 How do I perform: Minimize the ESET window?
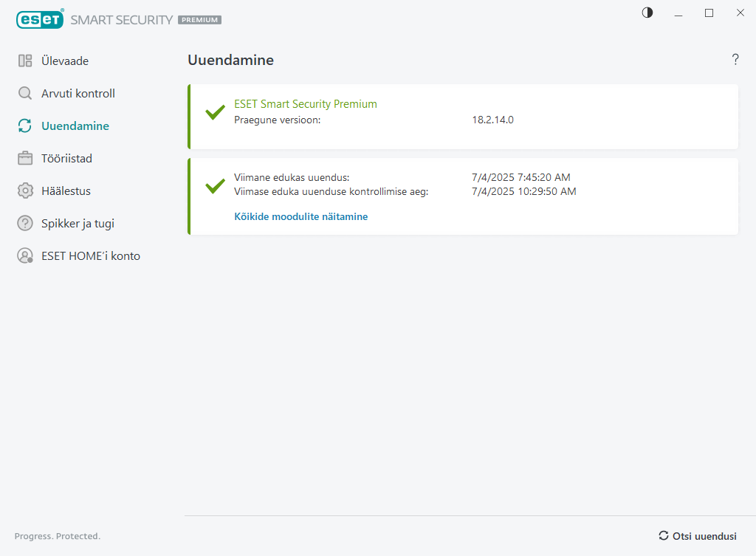(678, 13)
